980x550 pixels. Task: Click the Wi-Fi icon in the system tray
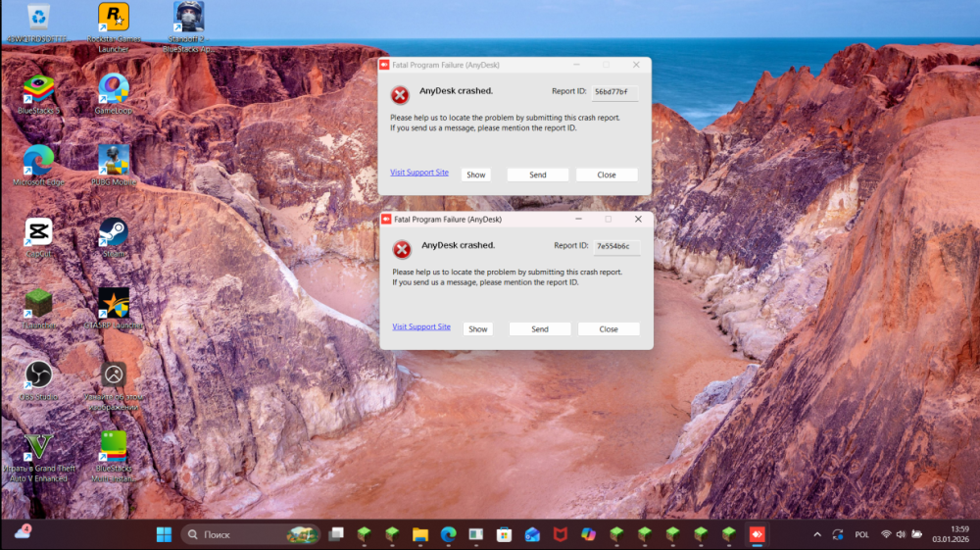(x=886, y=534)
